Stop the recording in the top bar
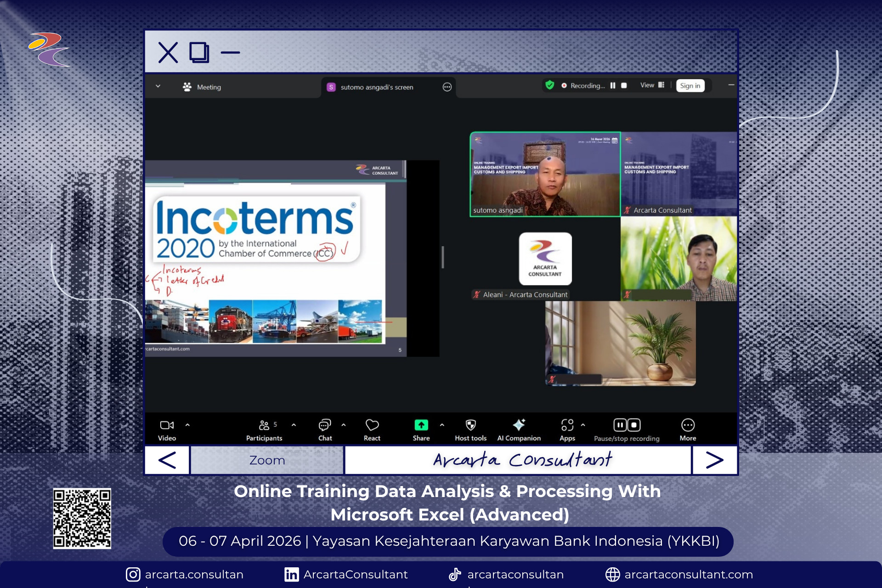Screen dimensions: 882x588 (x=624, y=85)
